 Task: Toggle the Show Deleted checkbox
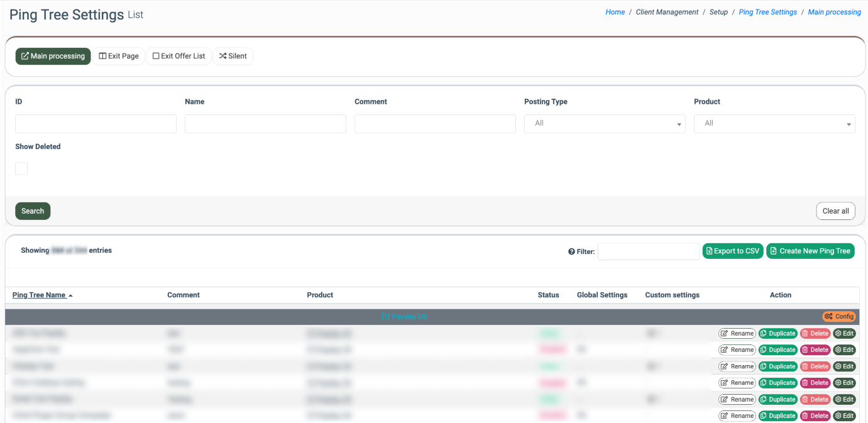pos(21,168)
